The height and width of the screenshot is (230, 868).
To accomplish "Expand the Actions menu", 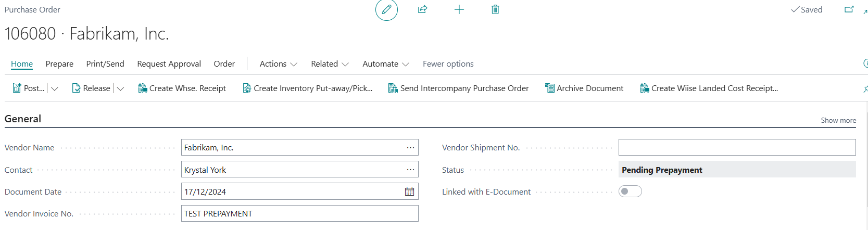I will click(278, 64).
